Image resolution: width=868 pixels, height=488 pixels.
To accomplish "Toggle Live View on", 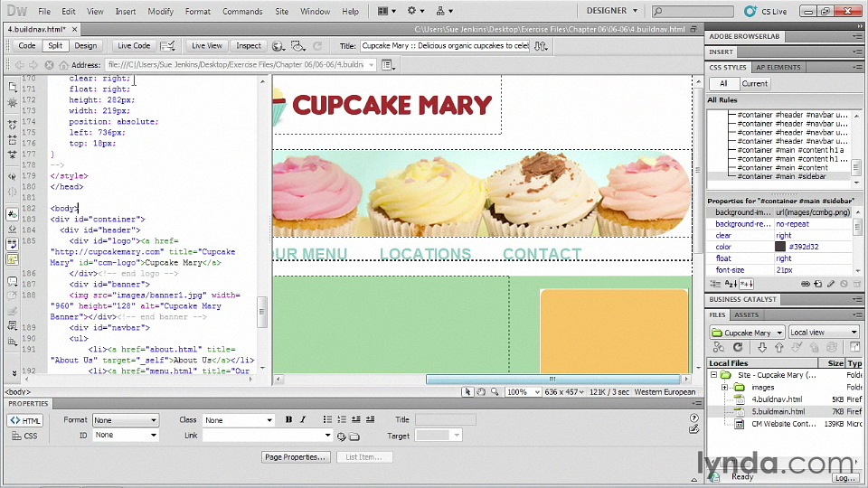I will pyautogui.click(x=207, y=46).
